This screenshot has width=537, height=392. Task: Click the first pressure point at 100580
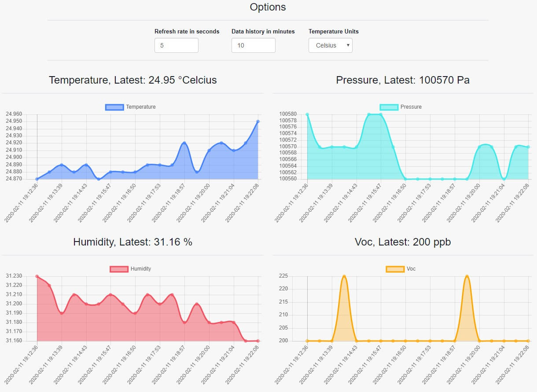coord(307,114)
